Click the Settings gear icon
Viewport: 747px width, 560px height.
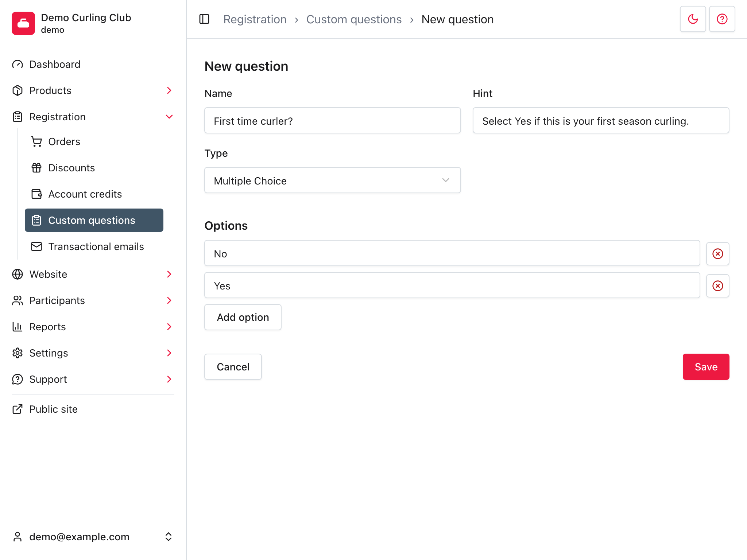click(x=18, y=353)
